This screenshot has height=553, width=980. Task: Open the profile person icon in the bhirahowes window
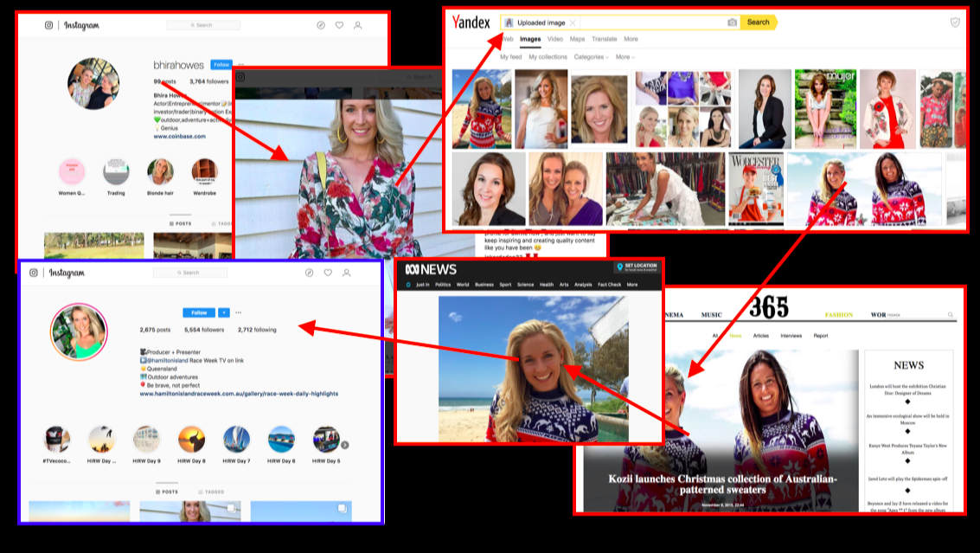[357, 26]
